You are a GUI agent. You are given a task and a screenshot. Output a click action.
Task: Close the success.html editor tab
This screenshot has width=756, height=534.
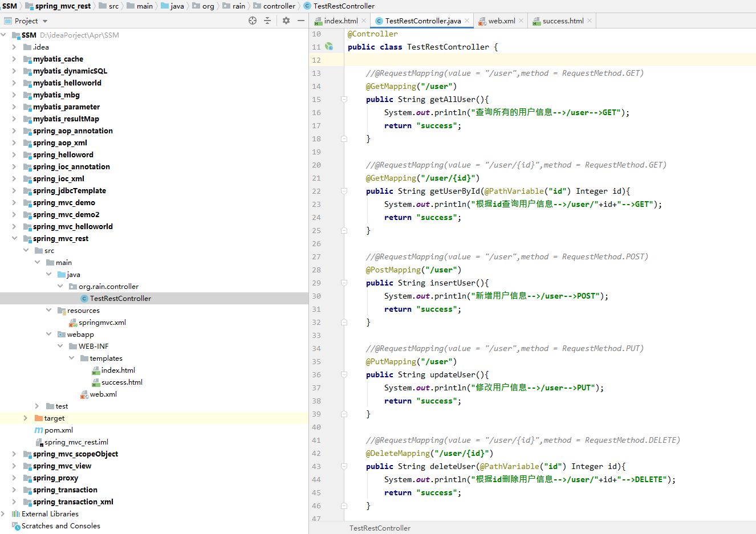(x=589, y=21)
